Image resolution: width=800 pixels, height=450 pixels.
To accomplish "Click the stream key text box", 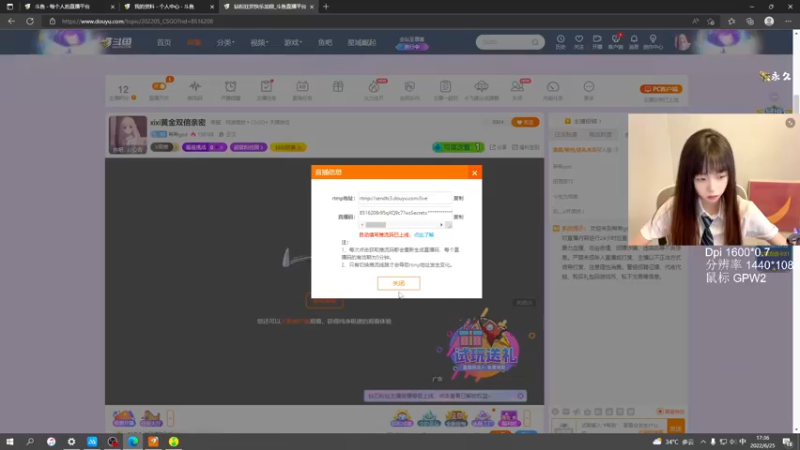I will (x=405, y=213).
